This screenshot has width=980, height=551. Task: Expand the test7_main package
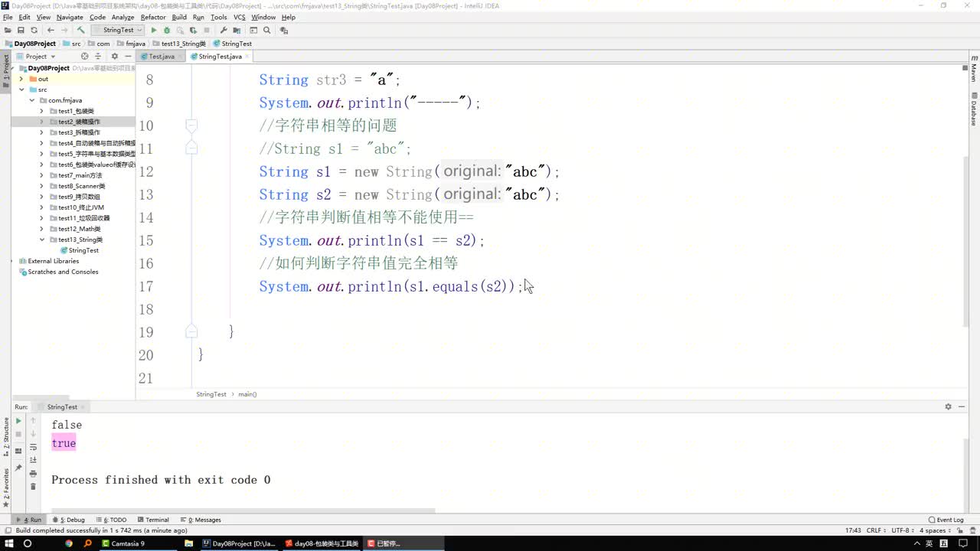click(41, 175)
